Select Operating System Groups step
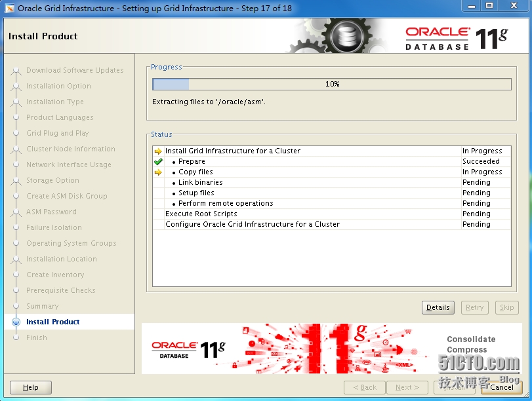 pyautogui.click(x=72, y=243)
